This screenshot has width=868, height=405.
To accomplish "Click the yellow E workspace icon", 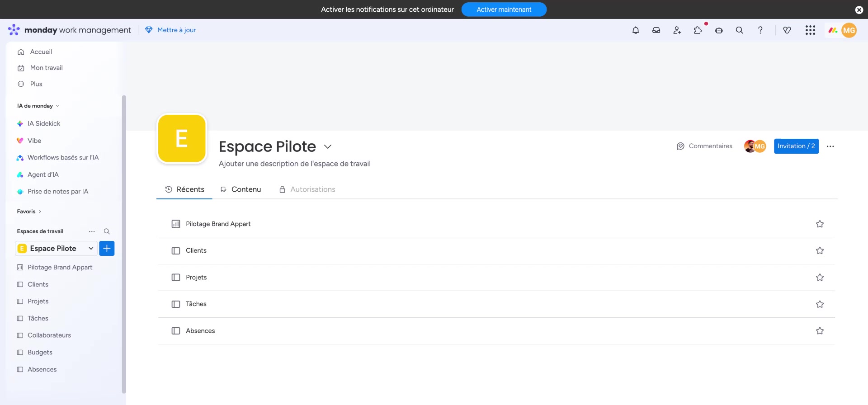I will pyautogui.click(x=182, y=138).
